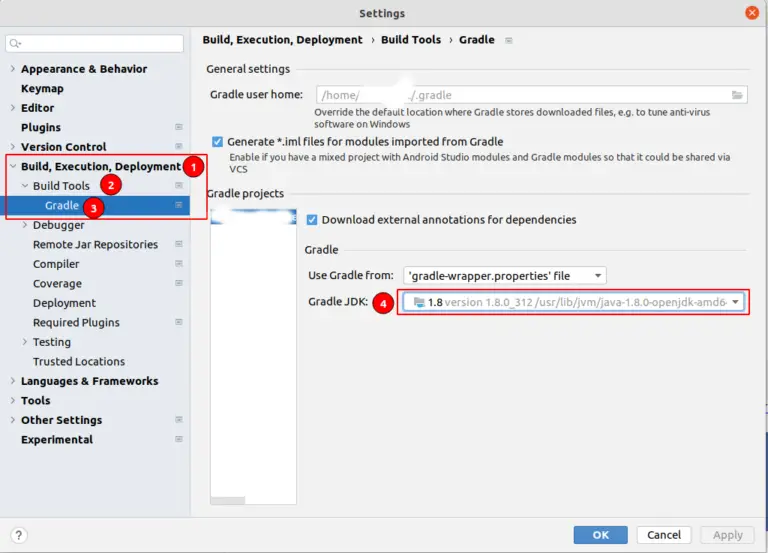Screen dimensions: 768x553
Task: Click the project-level icon next to Experimental
Action: click(x=179, y=439)
